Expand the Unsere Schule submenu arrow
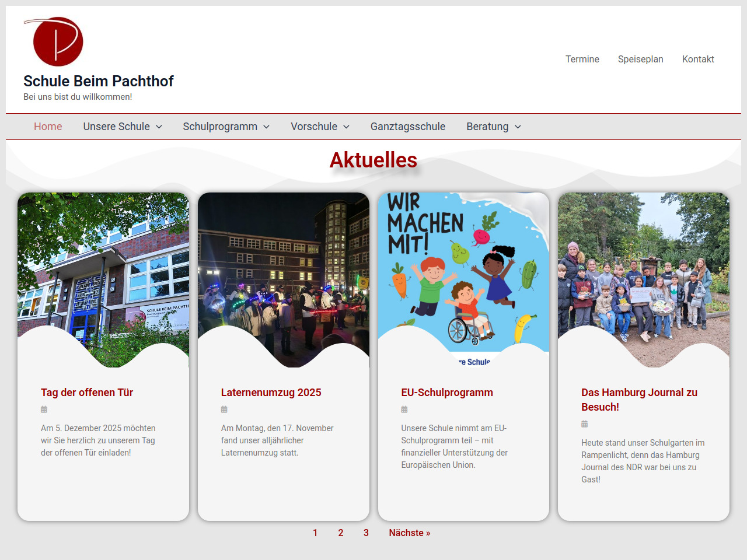 (x=159, y=127)
